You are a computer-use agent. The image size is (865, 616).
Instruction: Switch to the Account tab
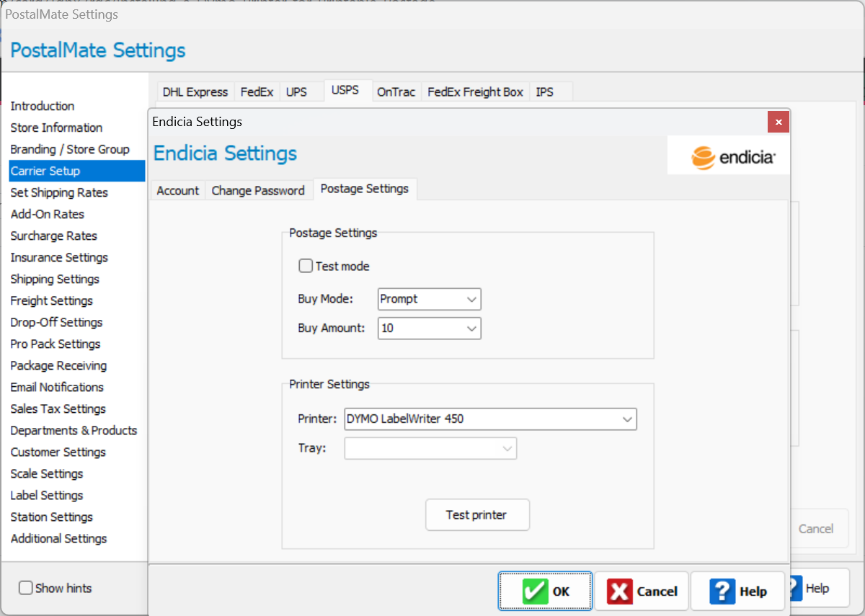pyautogui.click(x=177, y=191)
